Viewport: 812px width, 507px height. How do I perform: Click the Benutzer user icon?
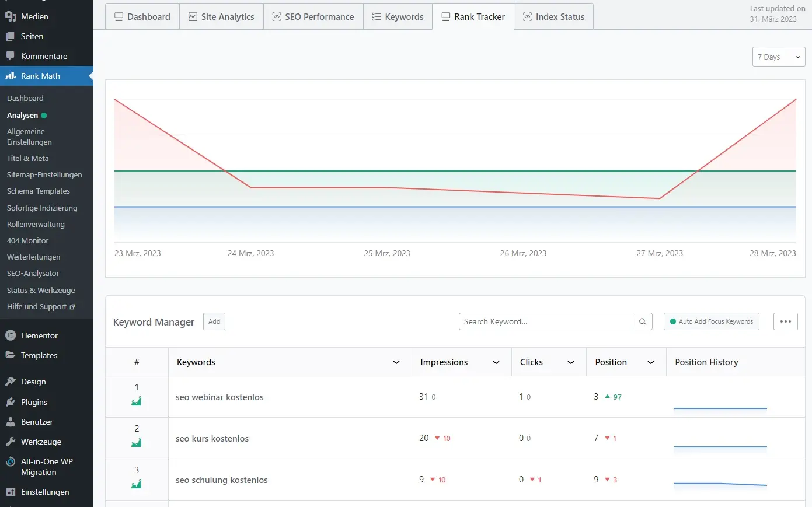click(x=11, y=422)
